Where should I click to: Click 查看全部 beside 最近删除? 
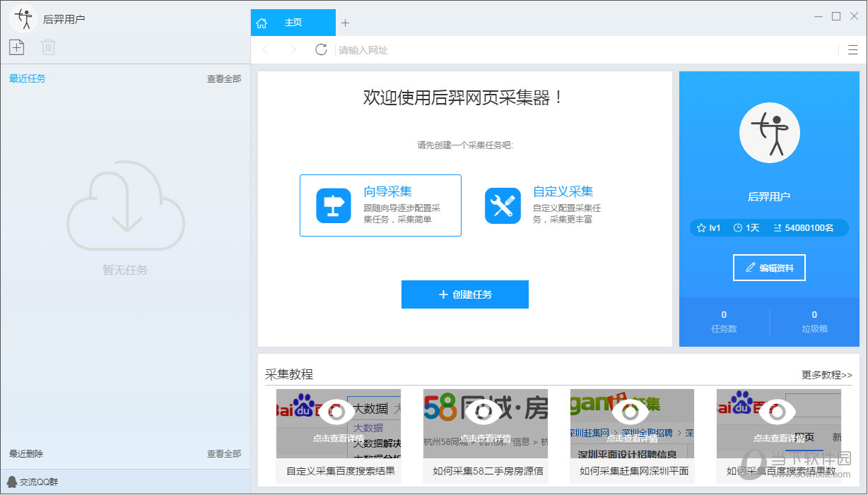(224, 454)
